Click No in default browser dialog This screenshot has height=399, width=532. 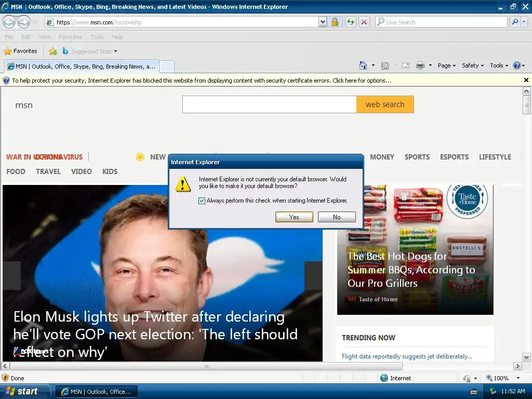click(337, 217)
